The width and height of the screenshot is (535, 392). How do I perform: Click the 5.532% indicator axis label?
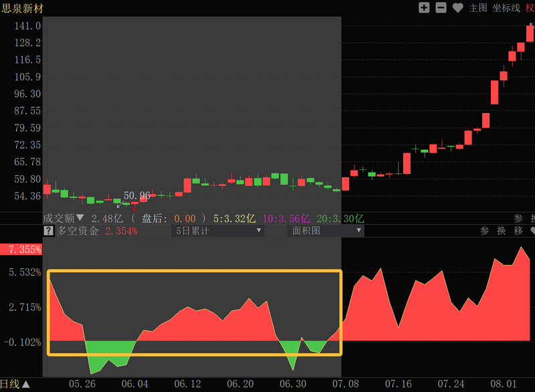pos(25,272)
